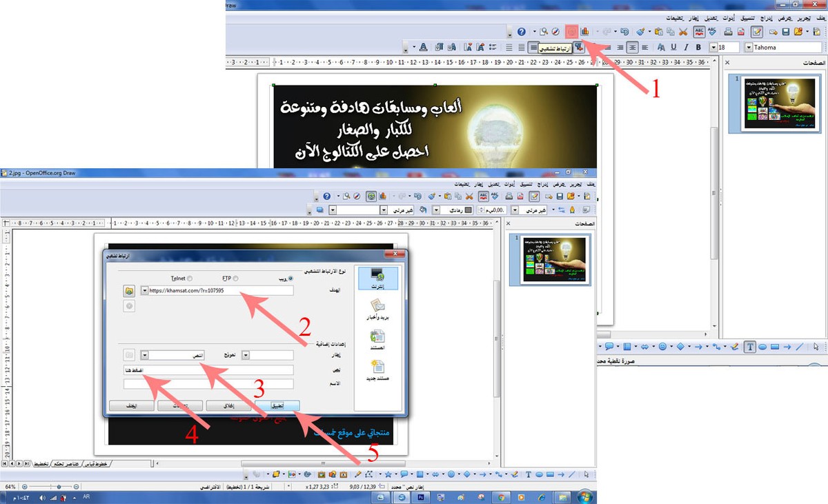Click the empty 'الاسم' name field
This screenshot has height=504, width=828.
click(x=209, y=383)
